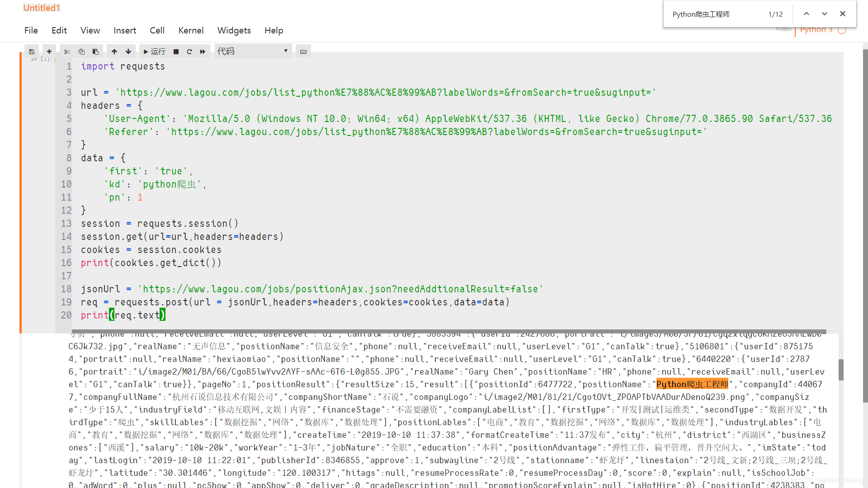Go to previous search match
868x488 pixels.
[807, 14]
